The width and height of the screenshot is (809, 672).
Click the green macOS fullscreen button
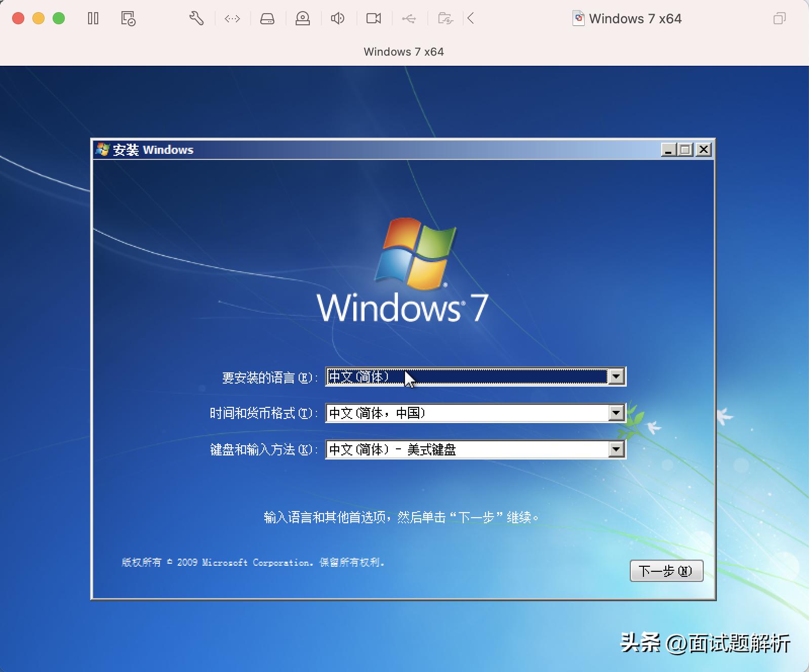[x=59, y=19]
